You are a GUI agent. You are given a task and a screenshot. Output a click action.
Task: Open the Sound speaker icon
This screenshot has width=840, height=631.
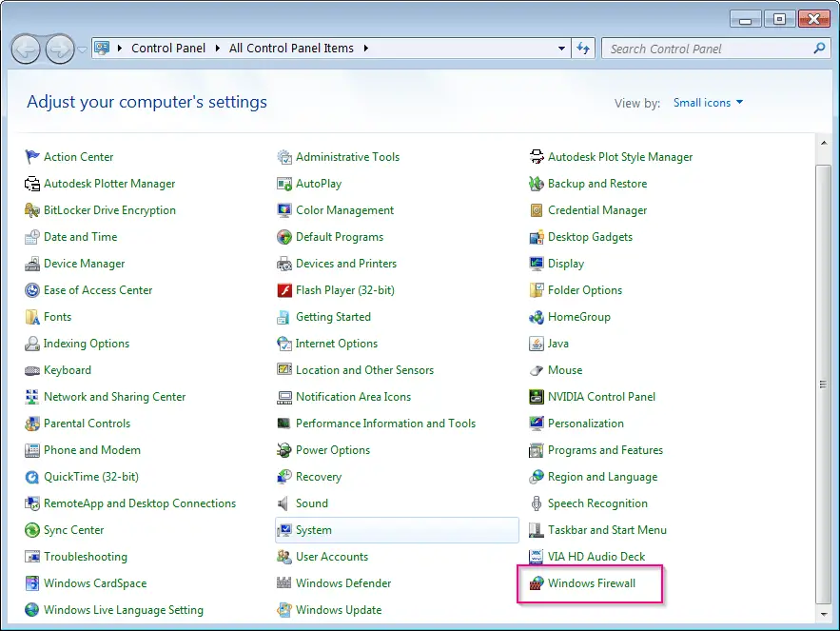click(x=283, y=503)
